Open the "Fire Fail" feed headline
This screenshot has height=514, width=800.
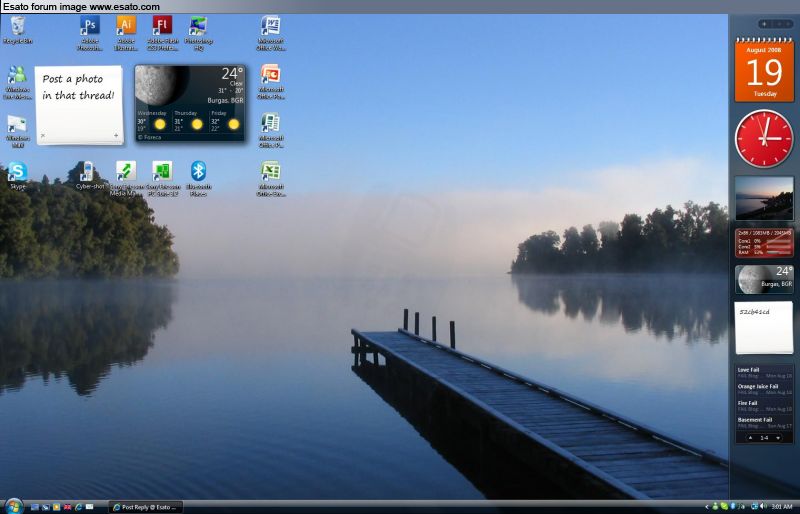point(747,403)
